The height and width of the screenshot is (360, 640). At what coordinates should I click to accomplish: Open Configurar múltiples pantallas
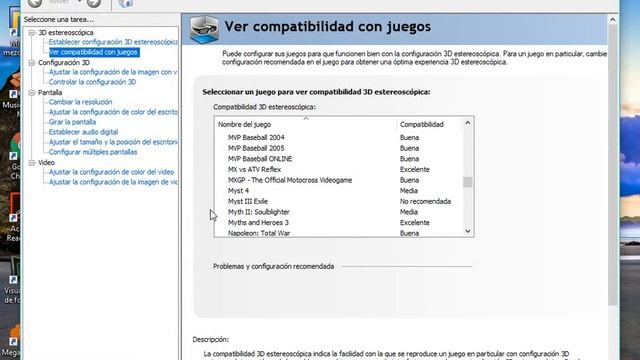[93, 152]
